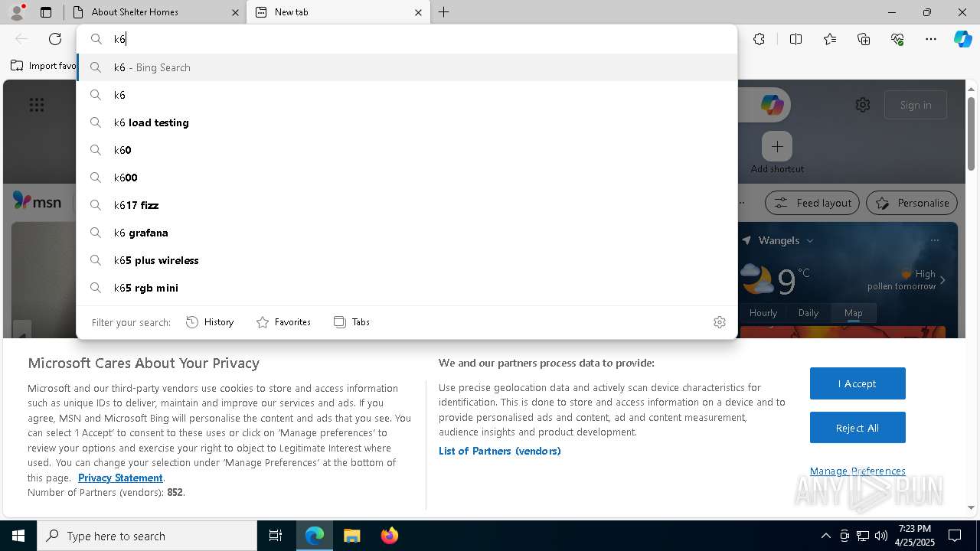Expand the pollen alert arrow
The width and height of the screenshot is (980, 551).
coord(942,280)
